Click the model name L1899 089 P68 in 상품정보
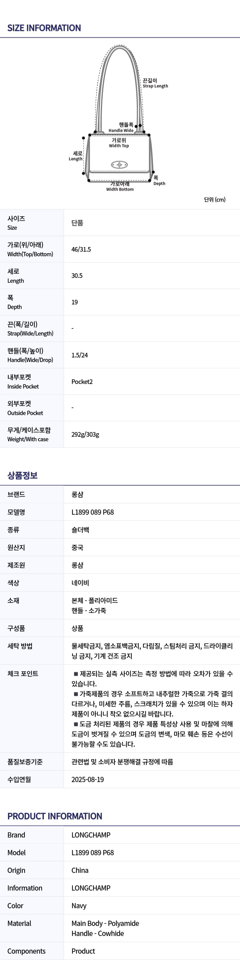The height and width of the screenshot is (980, 240). click(x=92, y=512)
